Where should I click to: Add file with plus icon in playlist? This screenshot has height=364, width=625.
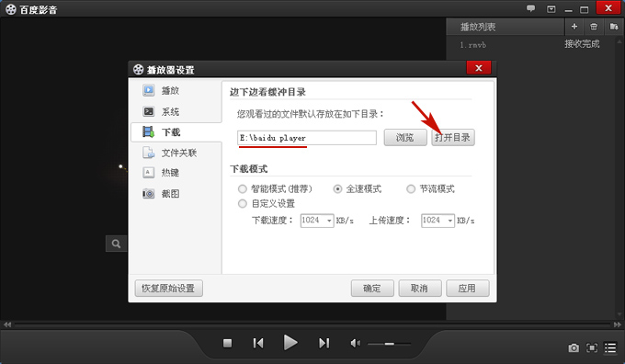pyautogui.click(x=574, y=27)
